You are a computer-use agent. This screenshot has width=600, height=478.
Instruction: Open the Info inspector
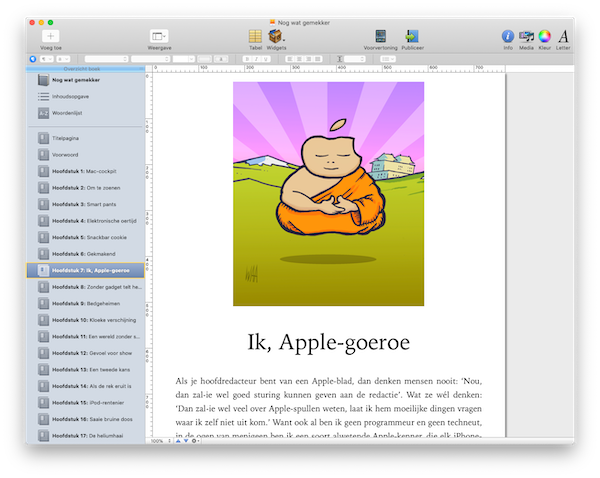(508, 36)
